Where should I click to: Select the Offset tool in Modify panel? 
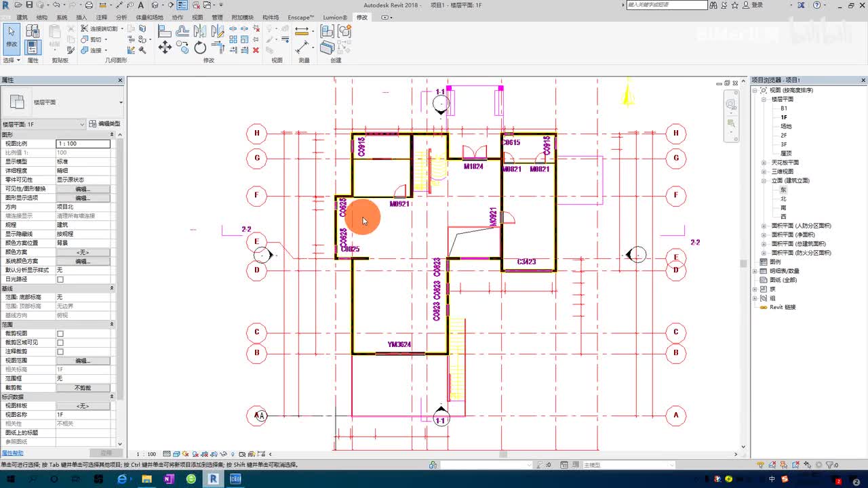[182, 31]
